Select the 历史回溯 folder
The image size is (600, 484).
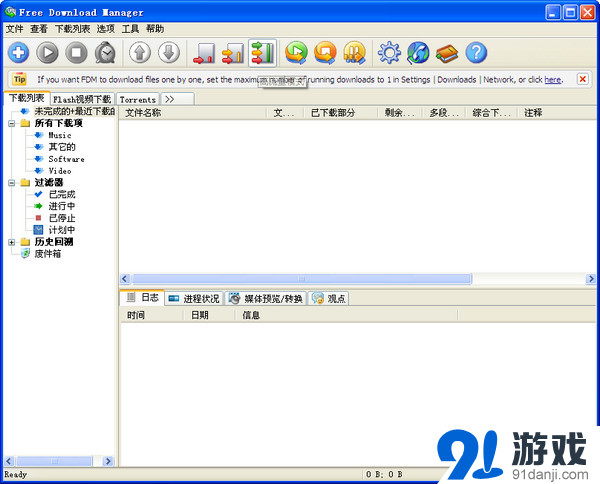(x=54, y=242)
